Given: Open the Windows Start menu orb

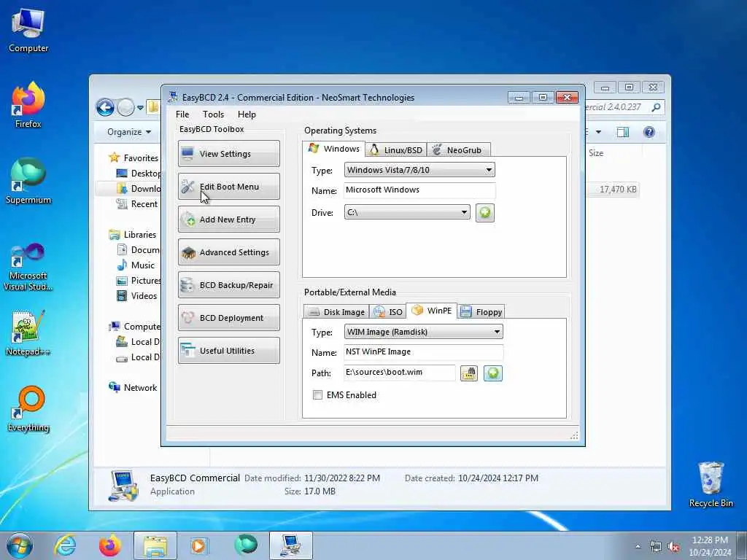Looking at the screenshot, I should coord(20,545).
